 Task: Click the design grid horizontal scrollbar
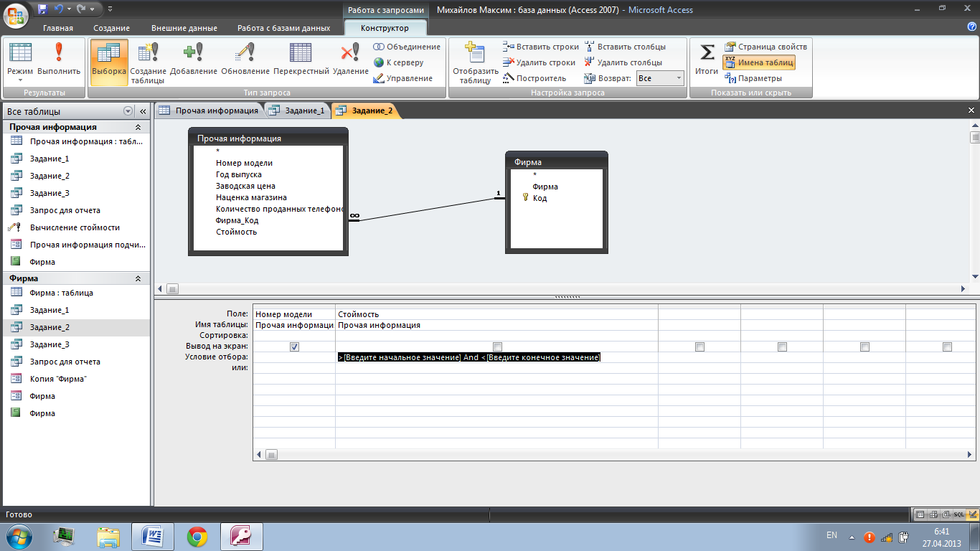613,454
